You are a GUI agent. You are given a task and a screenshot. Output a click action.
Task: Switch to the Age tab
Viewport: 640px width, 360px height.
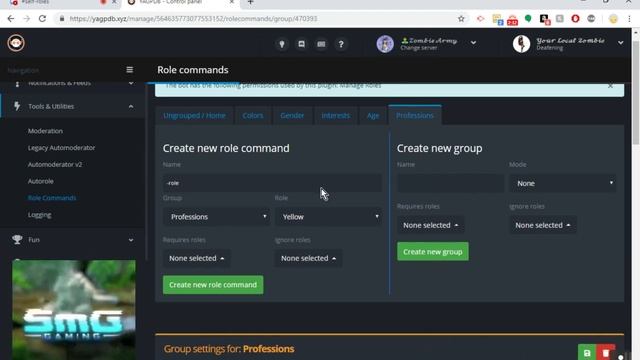pos(373,116)
